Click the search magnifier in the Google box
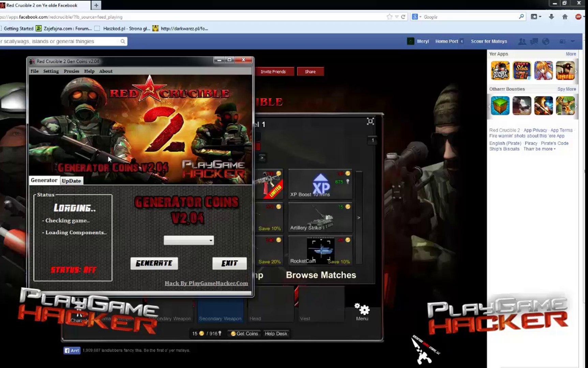The image size is (588, 368). point(521,16)
